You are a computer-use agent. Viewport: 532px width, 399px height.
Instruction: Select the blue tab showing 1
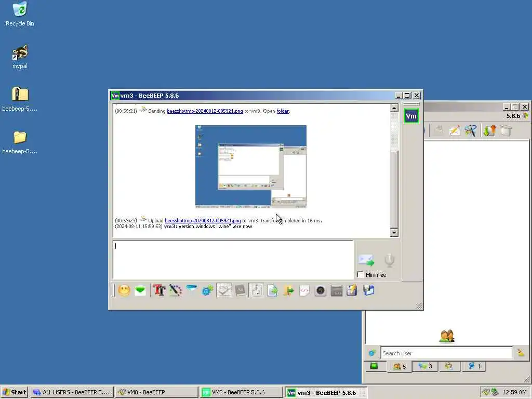[x=474, y=366]
